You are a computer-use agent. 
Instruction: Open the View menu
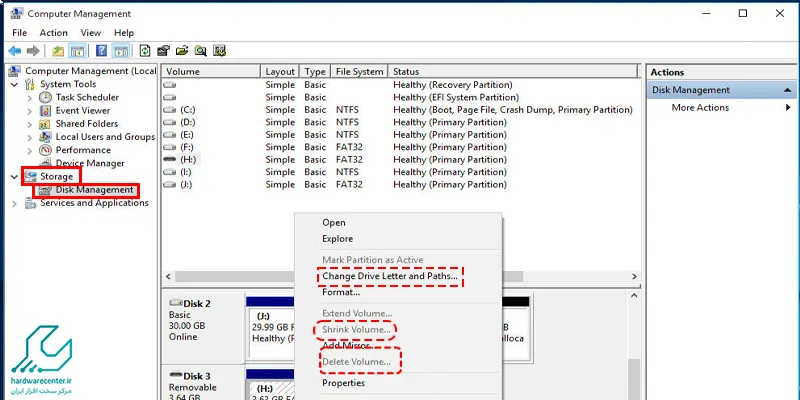tap(91, 33)
